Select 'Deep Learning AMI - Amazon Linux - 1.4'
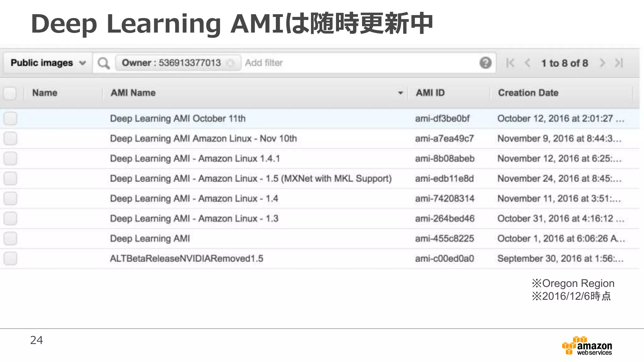644x362 pixels. tap(194, 199)
